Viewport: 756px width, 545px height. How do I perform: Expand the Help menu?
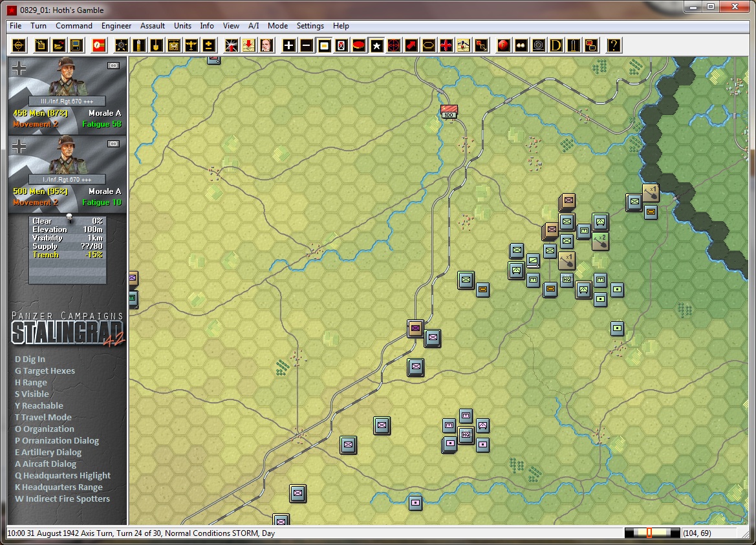[x=341, y=26]
